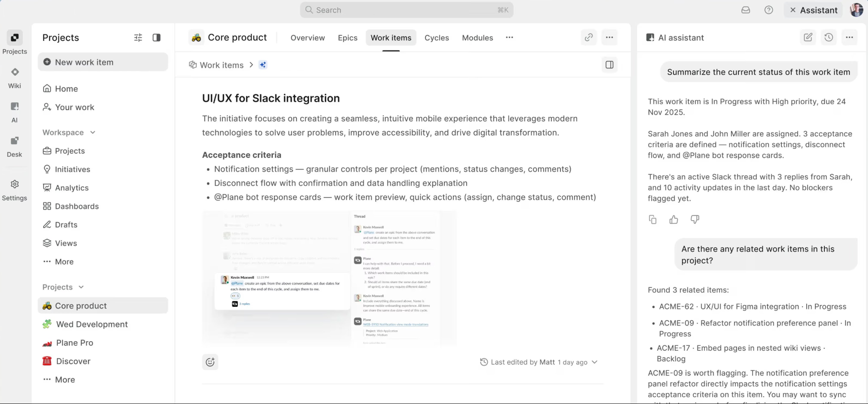Select Plane Pro project
The width and height of the screenshot is (868, 404).
pyautogui.click(x=103, y=343)
